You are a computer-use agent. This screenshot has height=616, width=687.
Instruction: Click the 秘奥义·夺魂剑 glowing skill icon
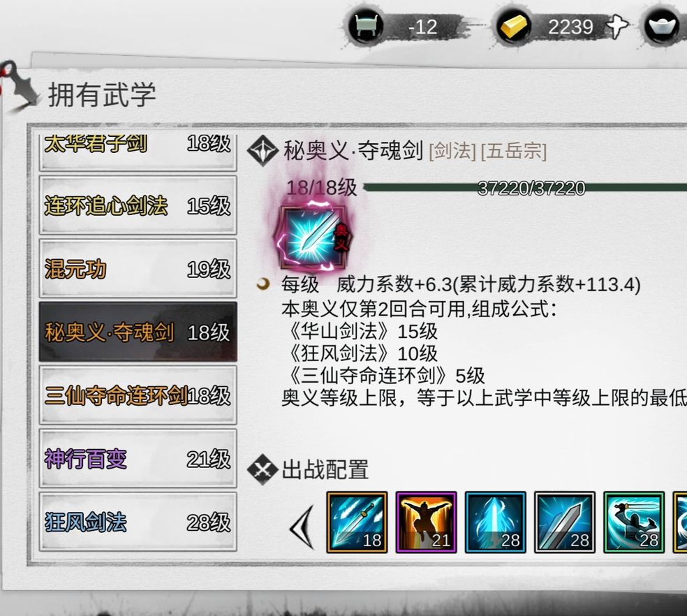(313, 237)
